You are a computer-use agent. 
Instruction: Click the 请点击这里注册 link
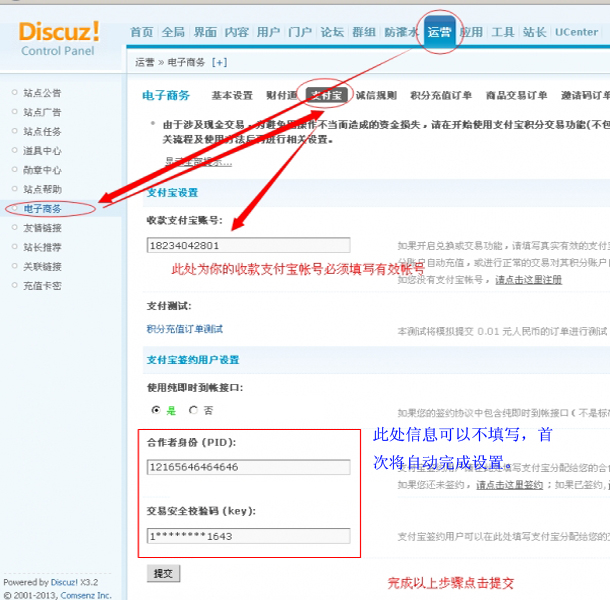click(528, 280)
